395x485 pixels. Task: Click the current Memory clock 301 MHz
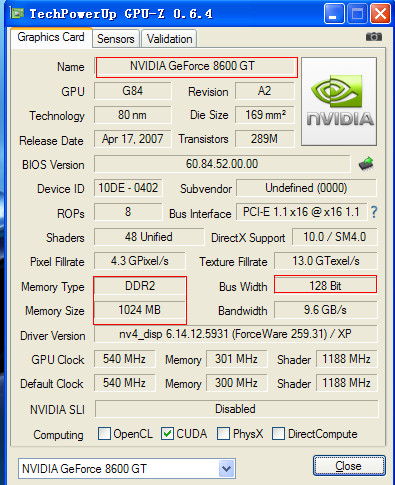(236, 359)
